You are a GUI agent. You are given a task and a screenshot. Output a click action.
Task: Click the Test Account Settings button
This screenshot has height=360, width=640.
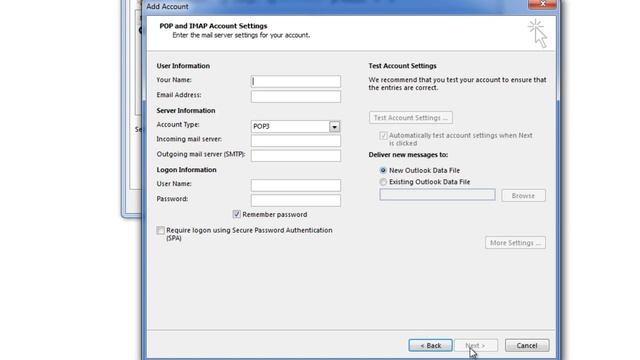[411, 118]
